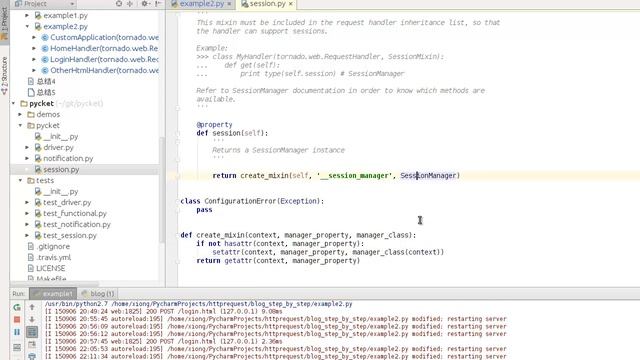Click the down arrow icon in the Run panel
This screenshot has height=360, width=640.
pos(32,319)
